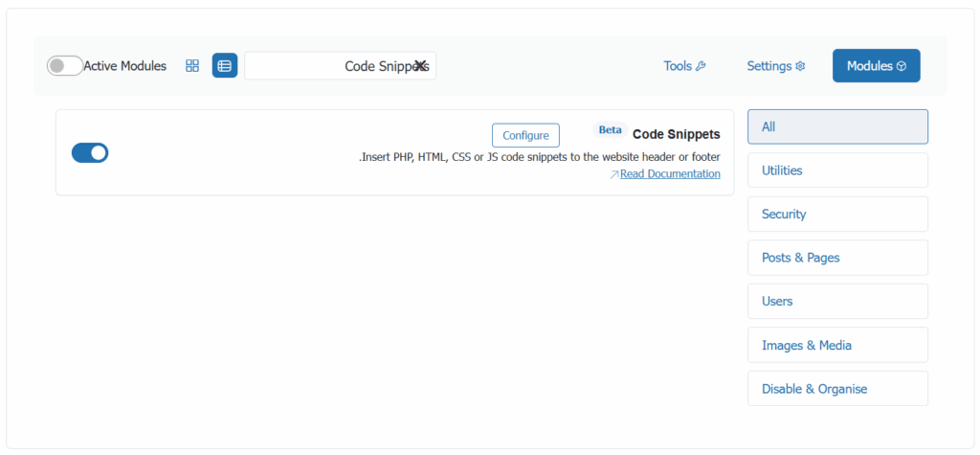Select the All category filter
The width and height of the screenshot is (980, 455).
837,127
